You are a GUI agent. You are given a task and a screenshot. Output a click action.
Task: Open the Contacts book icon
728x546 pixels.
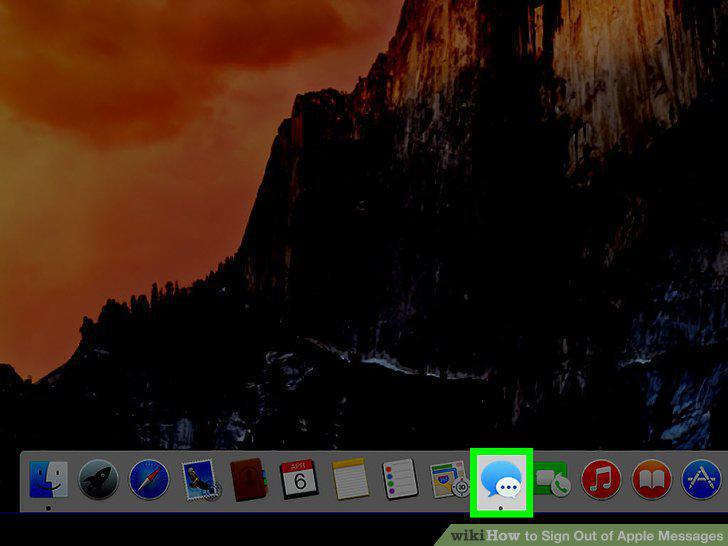pyautogui.click(x=249, y=480)
